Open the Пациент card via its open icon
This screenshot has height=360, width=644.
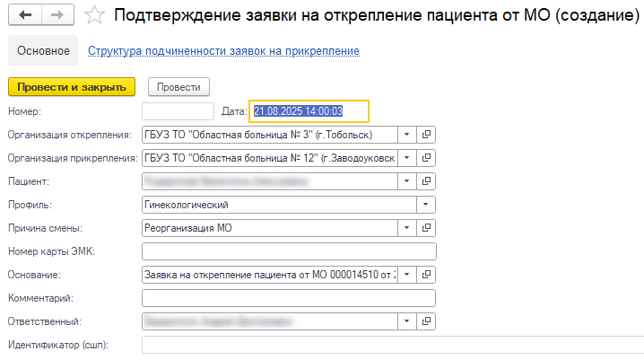point(427,181)
